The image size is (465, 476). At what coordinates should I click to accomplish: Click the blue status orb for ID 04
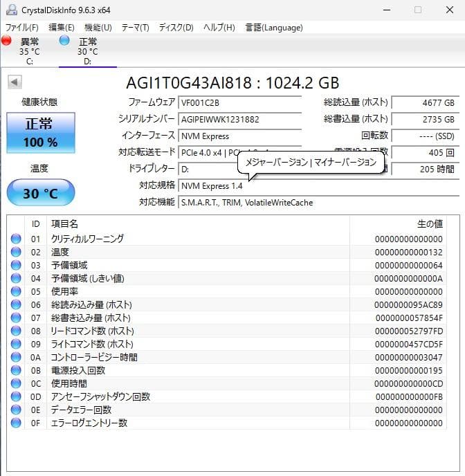(x=16, y=278)
